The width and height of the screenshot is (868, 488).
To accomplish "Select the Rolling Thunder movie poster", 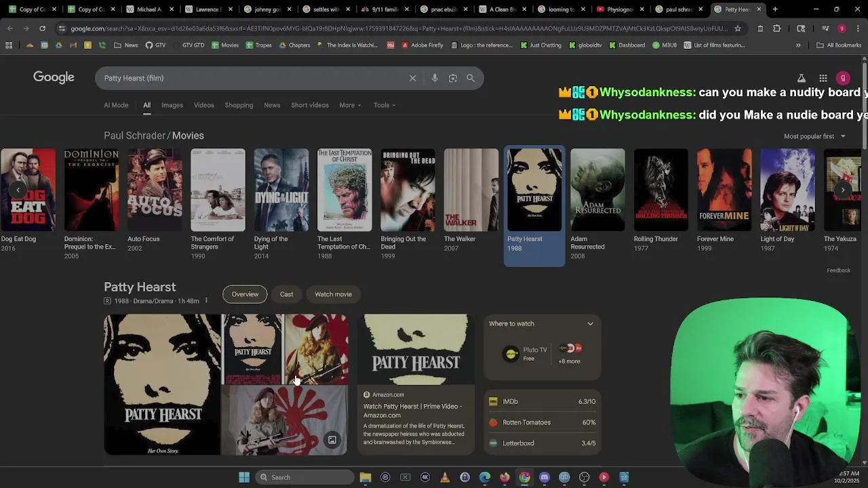I will point(661,190).
